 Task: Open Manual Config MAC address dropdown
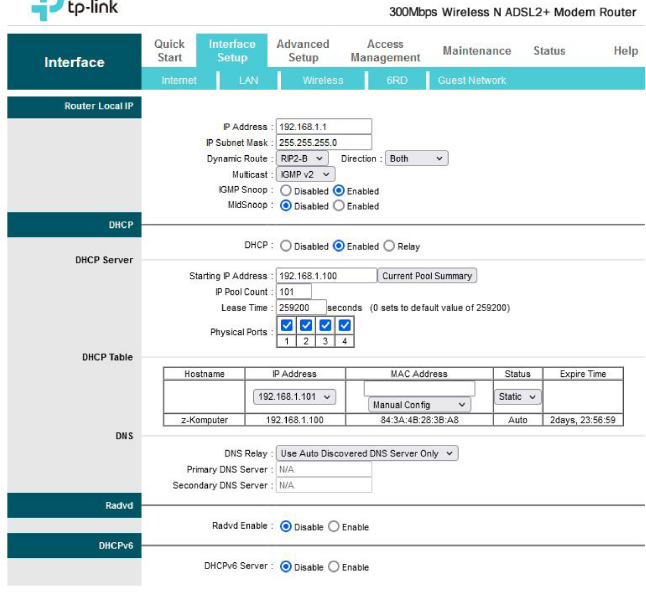pyautogui.click(x=419, y=405)
